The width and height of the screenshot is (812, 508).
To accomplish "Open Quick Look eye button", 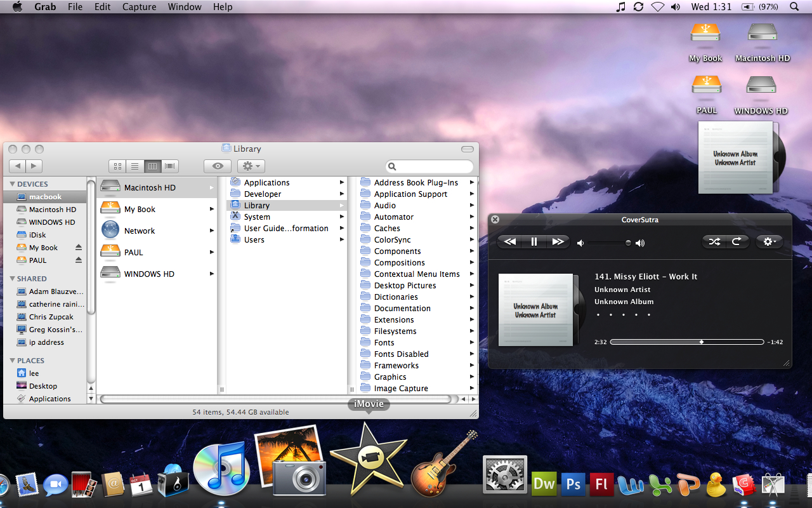I will tap(218, 166).
